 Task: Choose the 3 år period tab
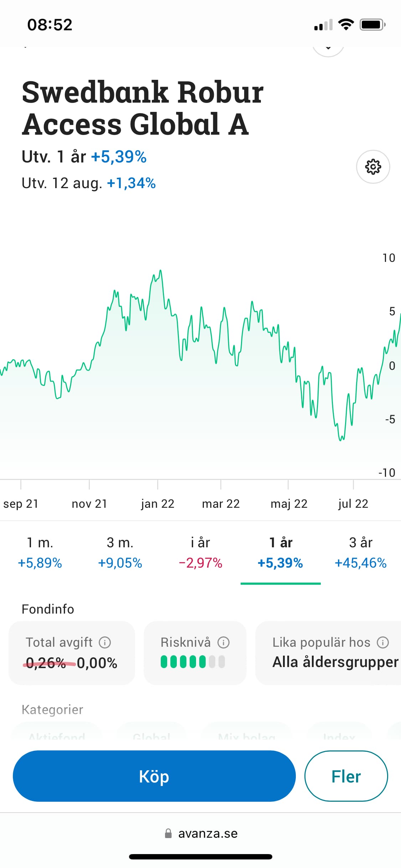[x=361, y=552]
